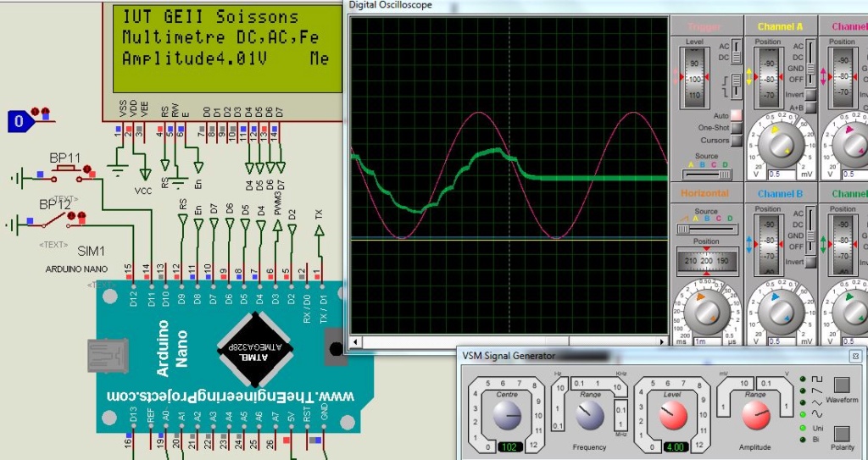
Task: Click the Uni polarity label
Action: [x=818, y=428]
